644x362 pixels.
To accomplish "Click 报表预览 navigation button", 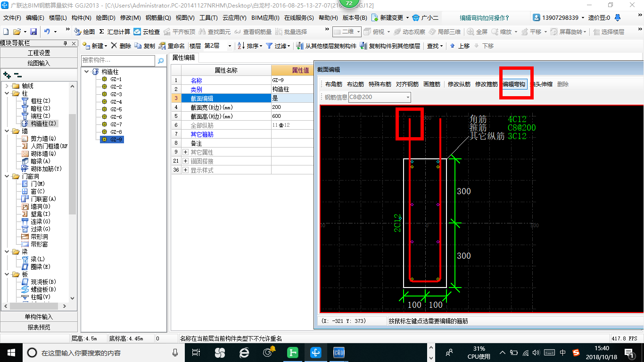I will click(x=39, y=327).
